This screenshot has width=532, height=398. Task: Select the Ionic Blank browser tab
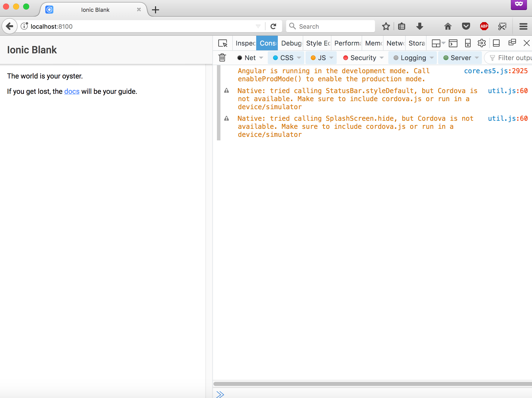(x=94, y=10)
